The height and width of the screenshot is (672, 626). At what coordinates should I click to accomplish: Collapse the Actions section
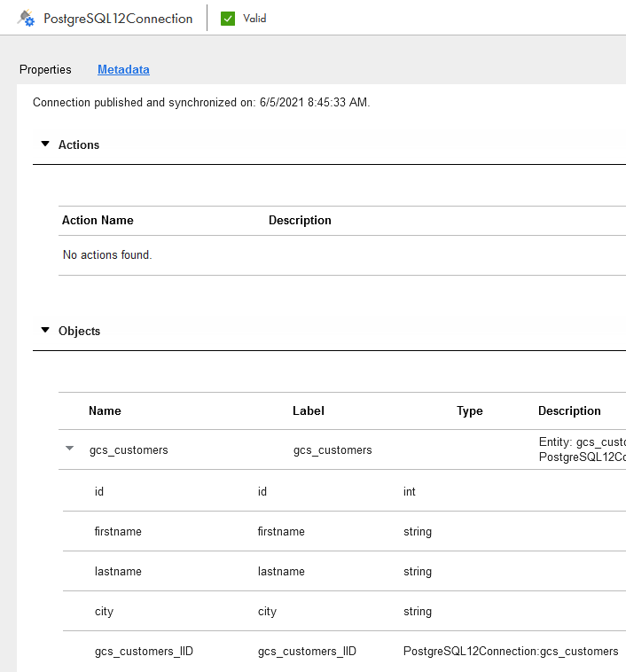[x=45, y=144]
